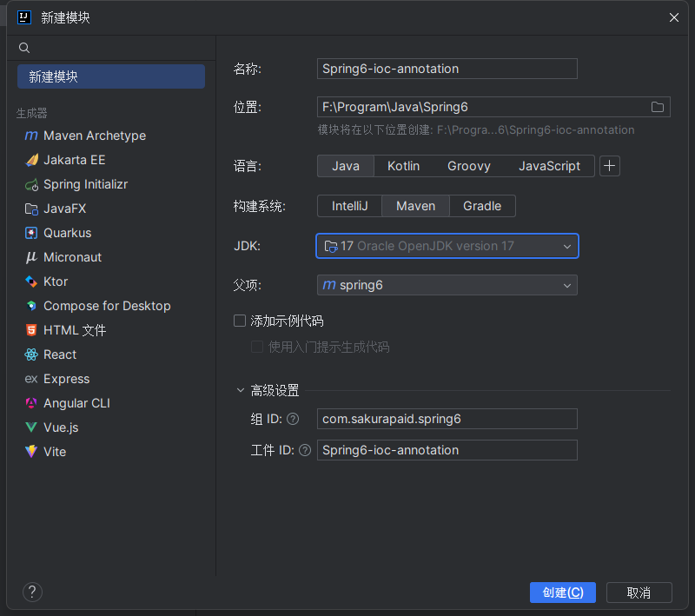Screen dimensions: 695x616
Task: Open help for 组 ID field
Action: point(293,419)
